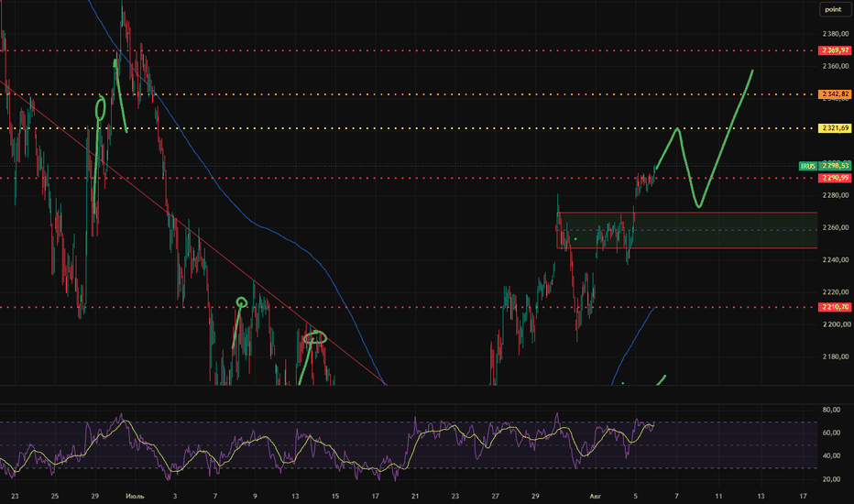Click the 3 date label

coord(175,497)
